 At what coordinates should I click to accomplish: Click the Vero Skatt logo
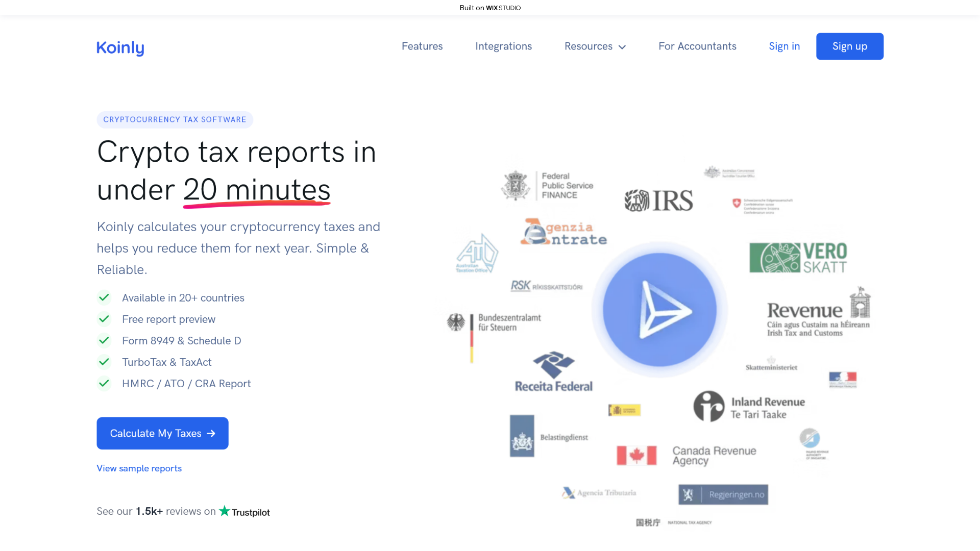pyautogui.click(x=798, y=258)
